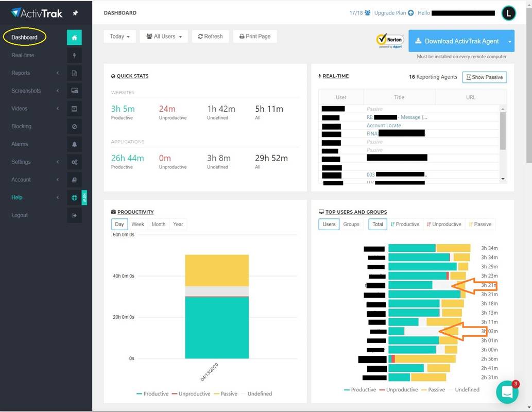Click the Refresh button
Image resolution: width=532 pixels, height=412 pixels.
pyautogui.click(x=210, y=37)
